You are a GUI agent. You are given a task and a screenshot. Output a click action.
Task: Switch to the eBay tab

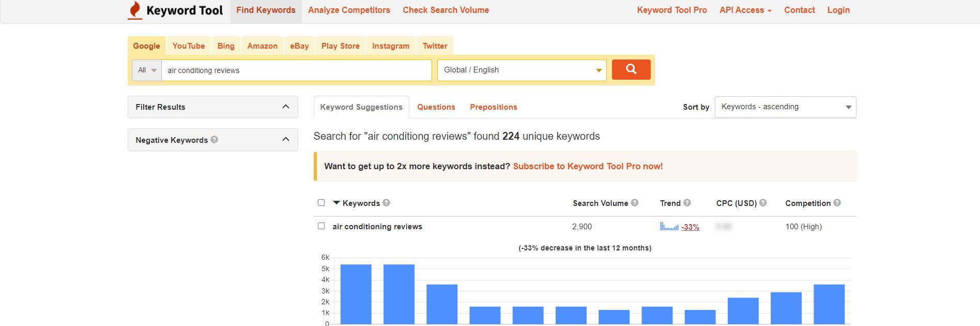pos(299,46)
